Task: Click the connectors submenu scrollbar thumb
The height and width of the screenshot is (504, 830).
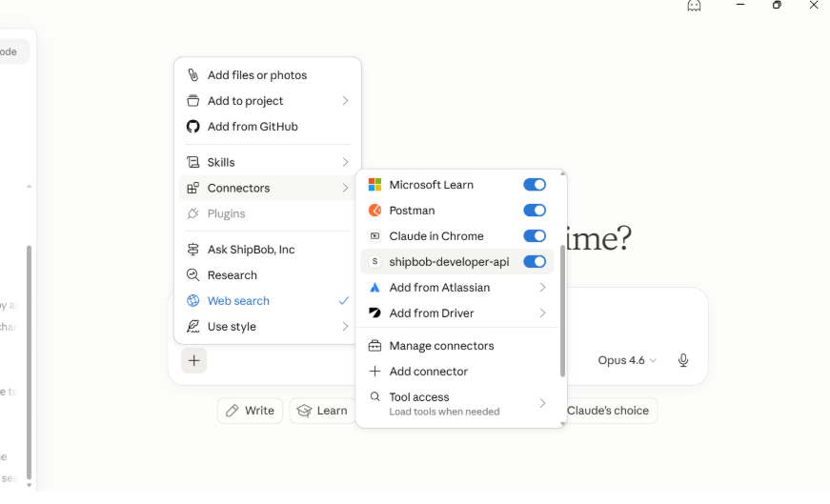Action: point(562,312)
